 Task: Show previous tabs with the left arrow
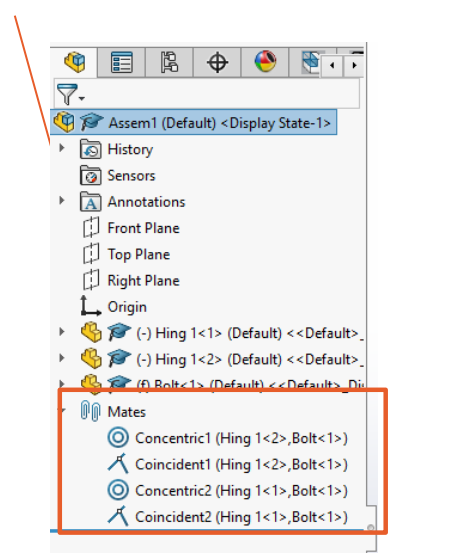(332, 65)
